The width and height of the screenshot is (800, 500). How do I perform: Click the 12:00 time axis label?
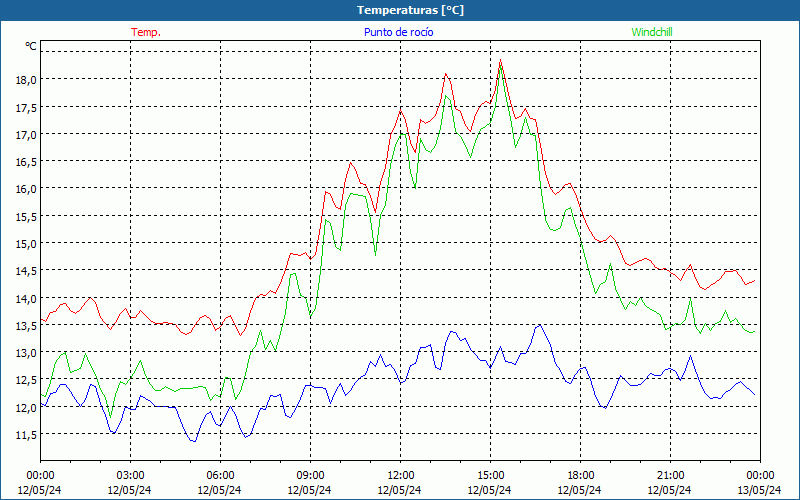[401, 475]
